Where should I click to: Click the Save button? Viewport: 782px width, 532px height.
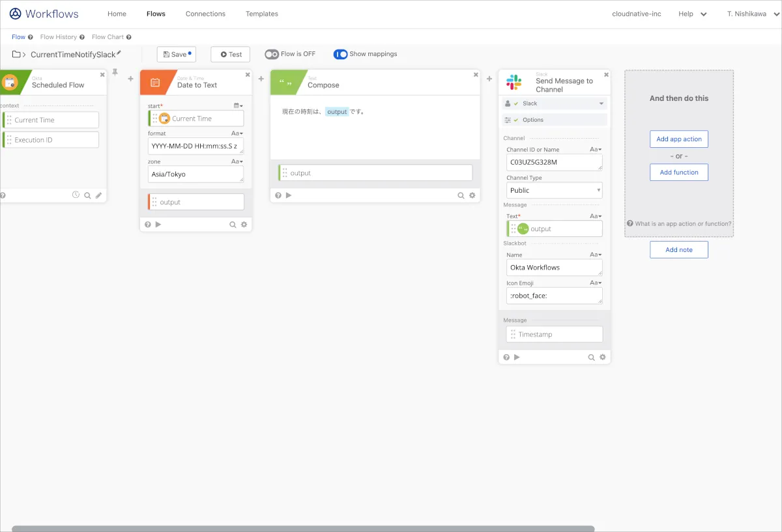click(176, 55)
